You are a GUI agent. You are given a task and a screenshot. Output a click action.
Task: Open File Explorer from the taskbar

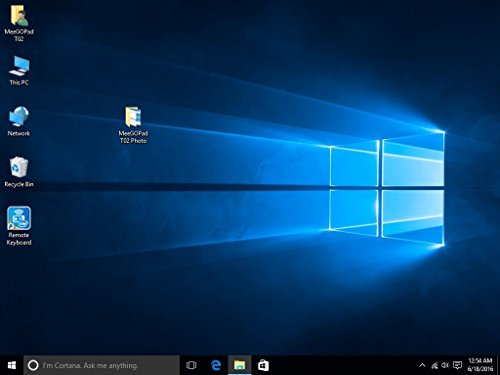tap(240, 365)
